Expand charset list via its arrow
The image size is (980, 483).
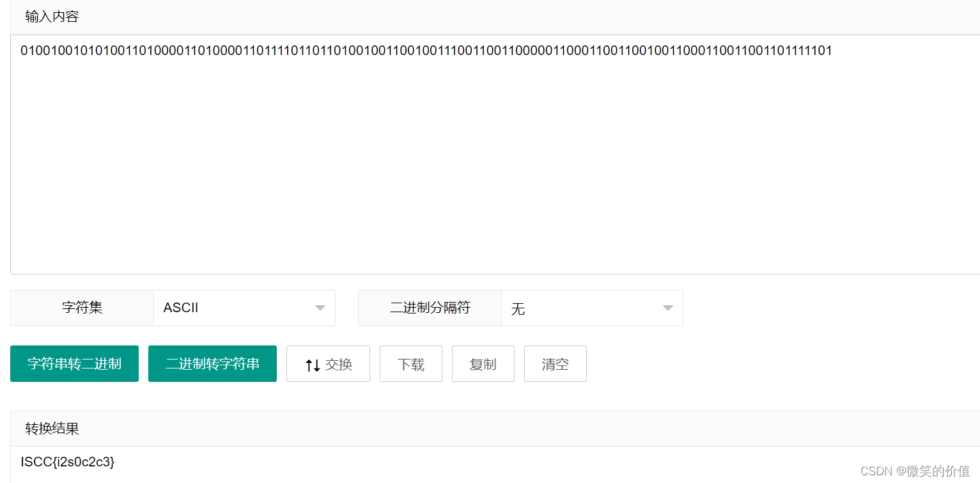tap(320, 308)
